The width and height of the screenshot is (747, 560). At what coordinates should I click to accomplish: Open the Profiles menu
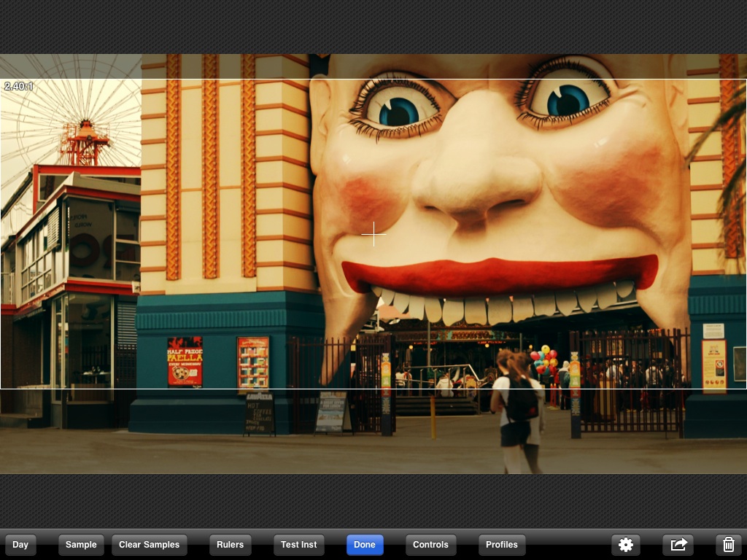[x=502, y=544]
